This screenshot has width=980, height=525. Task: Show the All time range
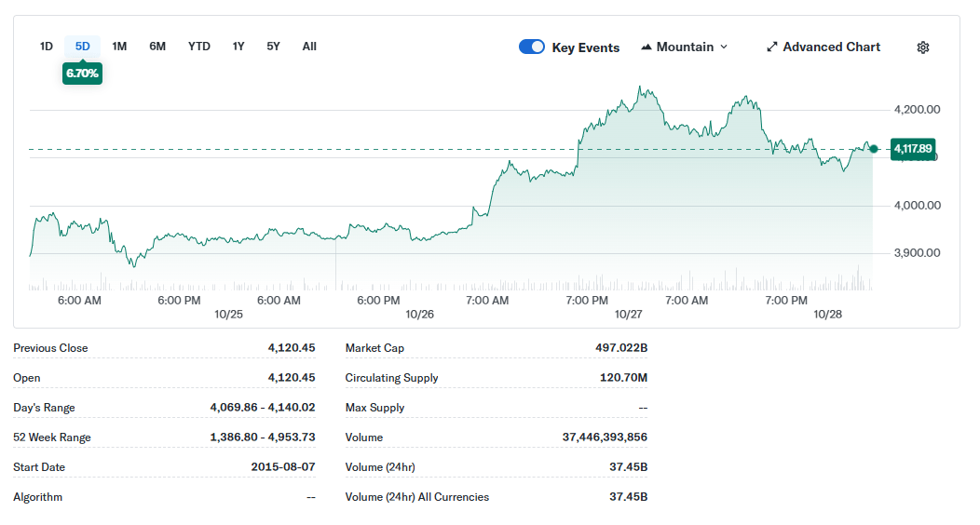(x=309, y=47)
